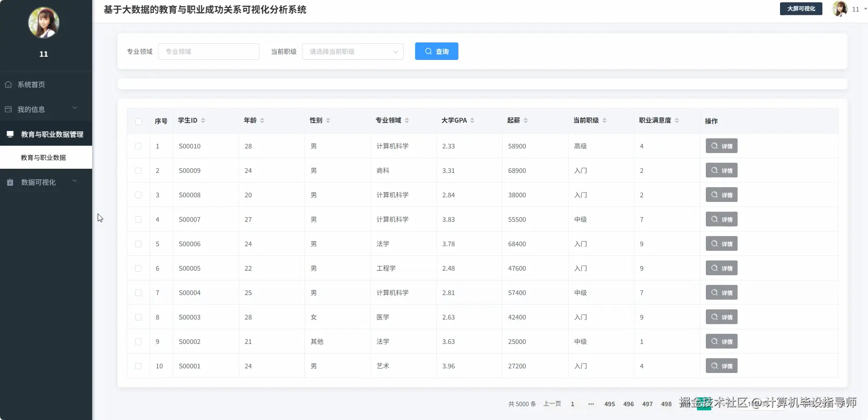Open details for student S00007
The image size is (868, 420).
click(721, 219)
